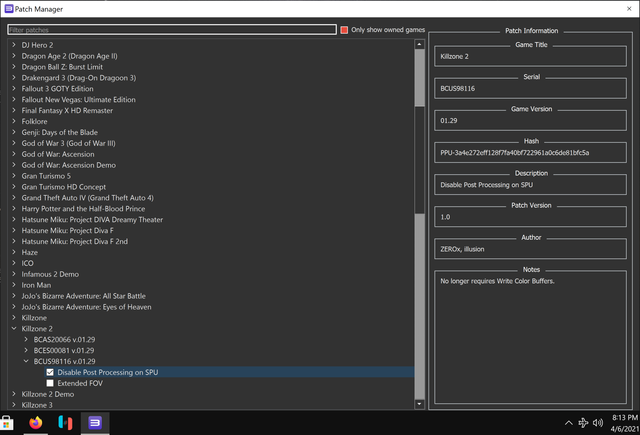
Task: Select Iron Man in the list
Action: 36,285
